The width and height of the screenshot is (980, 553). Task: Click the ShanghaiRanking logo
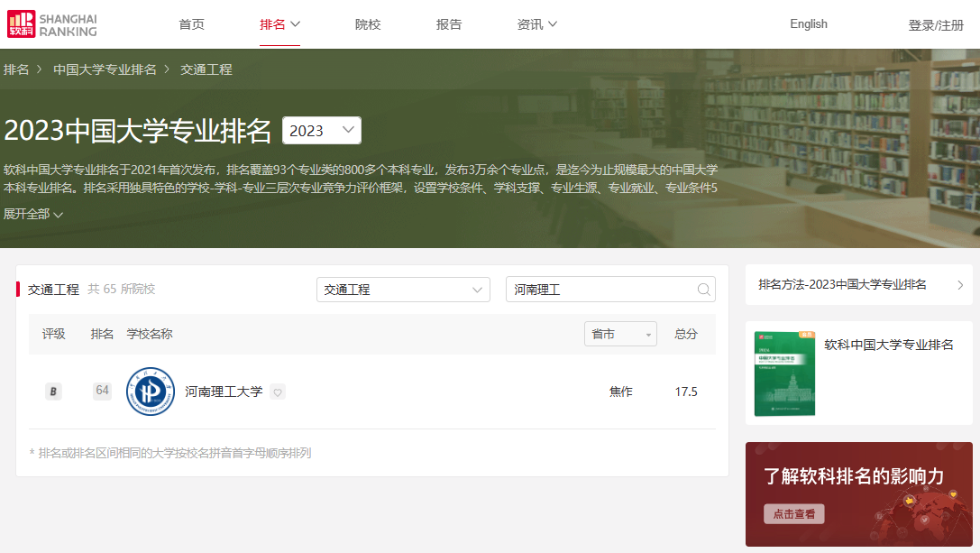click(52, 24)
